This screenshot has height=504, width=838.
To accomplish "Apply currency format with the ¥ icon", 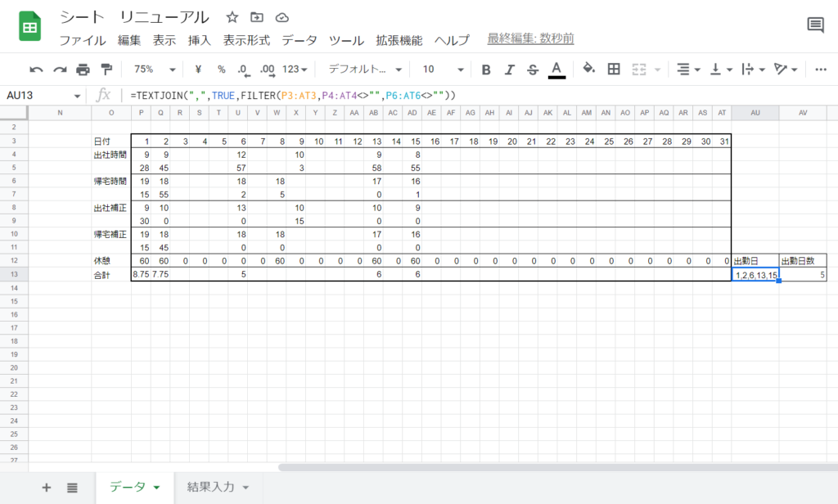I will pos(196,70).
